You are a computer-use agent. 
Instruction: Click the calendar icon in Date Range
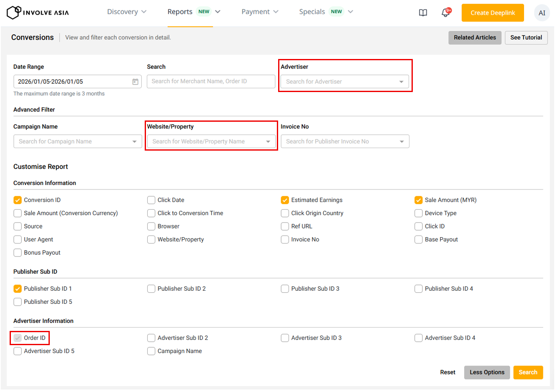point(135,82)
